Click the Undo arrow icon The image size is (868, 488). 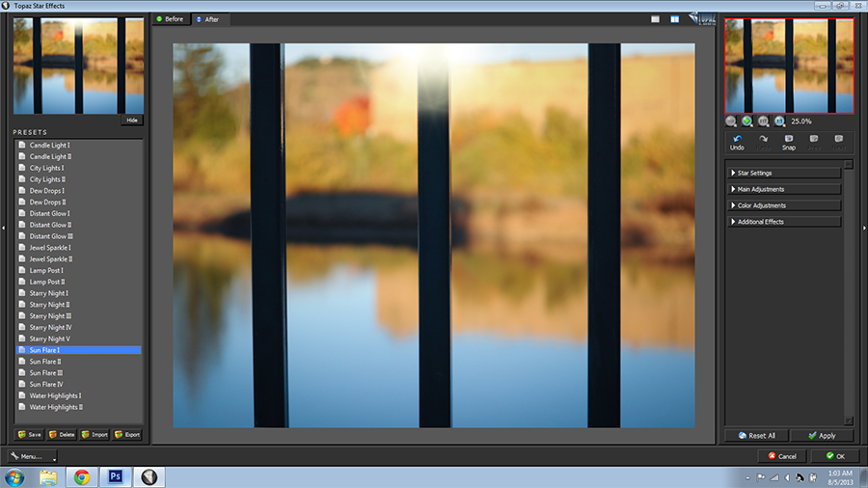pos(737,139)
